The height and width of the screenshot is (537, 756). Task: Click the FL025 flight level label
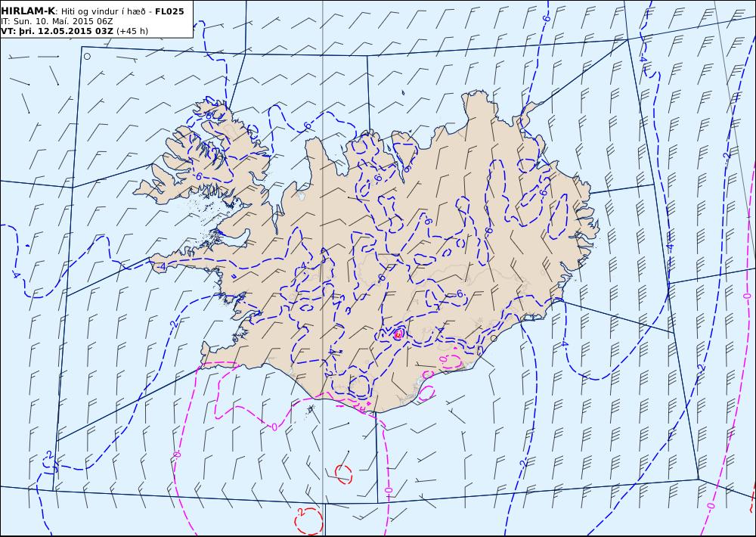pos(169,11)
